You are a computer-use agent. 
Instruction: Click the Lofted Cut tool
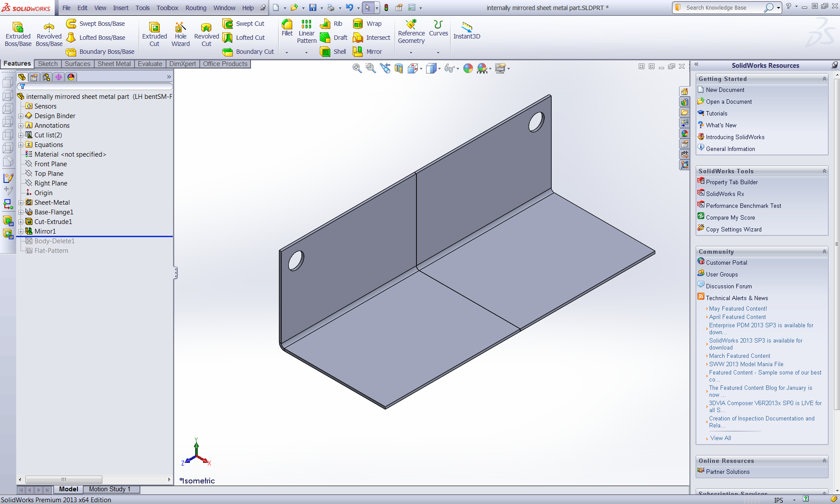244,38
